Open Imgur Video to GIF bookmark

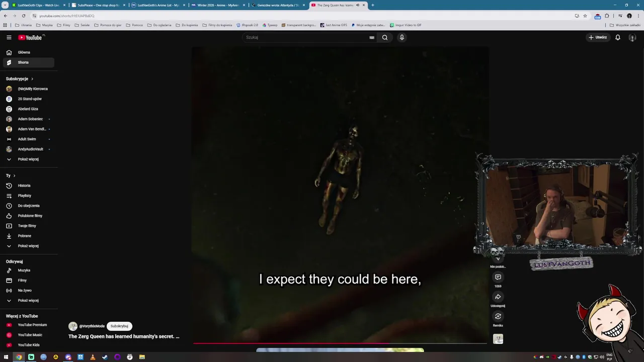pos(406,25)
